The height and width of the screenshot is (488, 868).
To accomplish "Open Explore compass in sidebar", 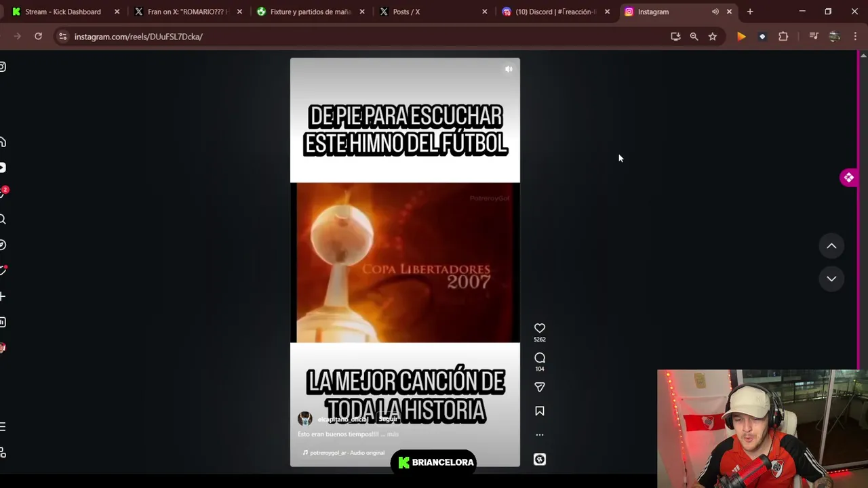I will pyautogui.click(x=3, y=245).
